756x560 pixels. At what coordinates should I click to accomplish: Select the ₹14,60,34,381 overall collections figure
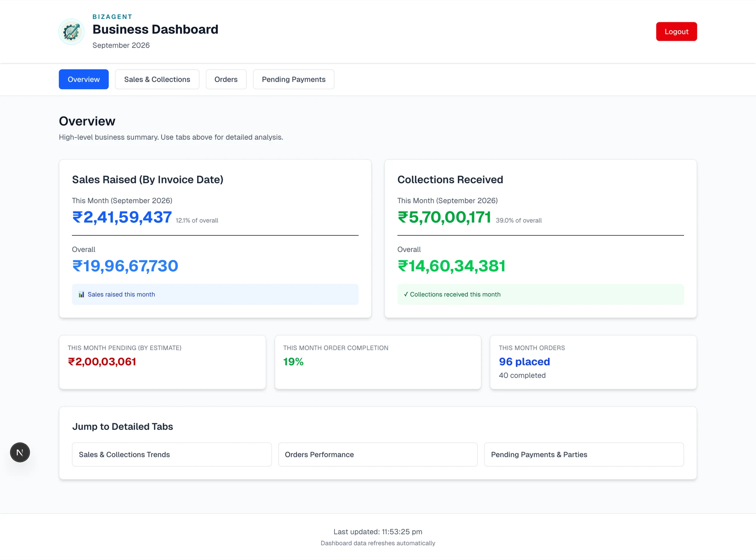click(451, 266)
